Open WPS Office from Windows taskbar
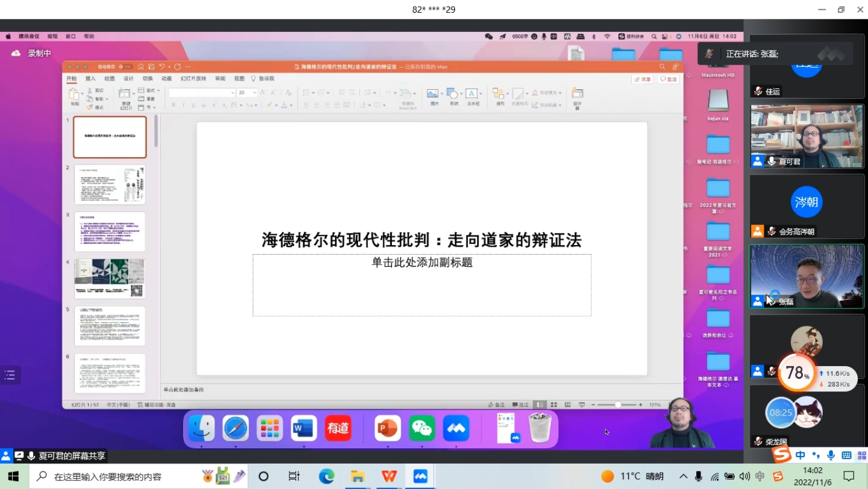 389,476
